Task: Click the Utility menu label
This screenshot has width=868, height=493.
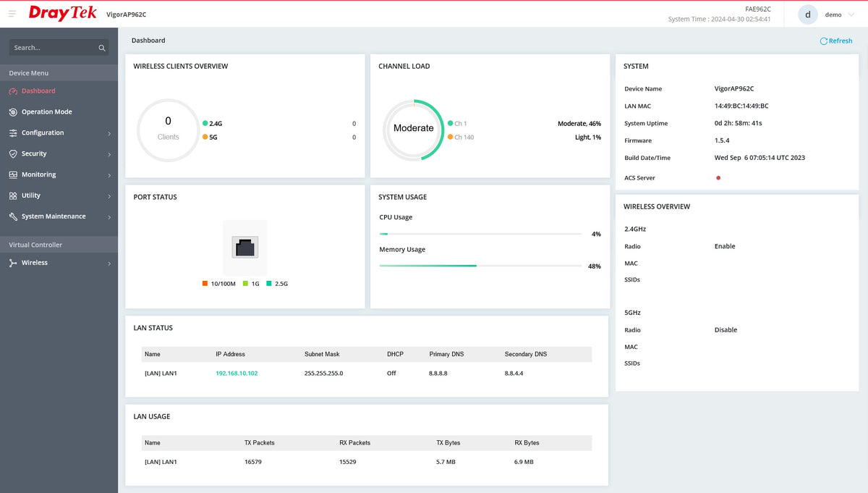Action: tap(31, 195)
